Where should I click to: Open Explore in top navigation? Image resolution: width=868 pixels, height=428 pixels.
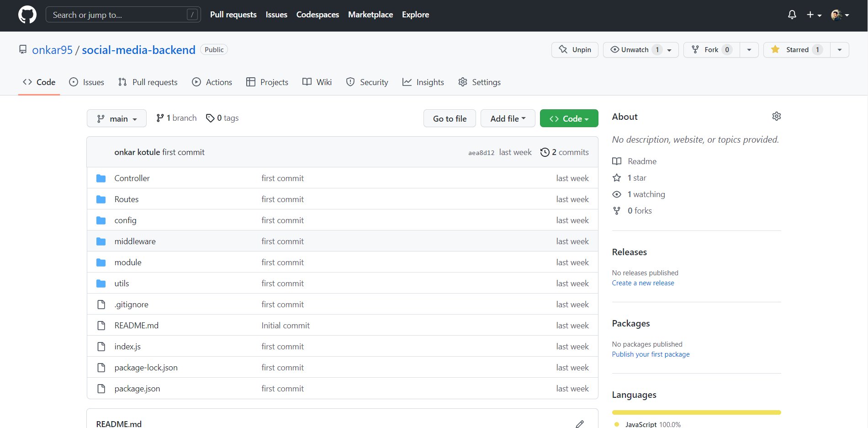tap(415, 15)
